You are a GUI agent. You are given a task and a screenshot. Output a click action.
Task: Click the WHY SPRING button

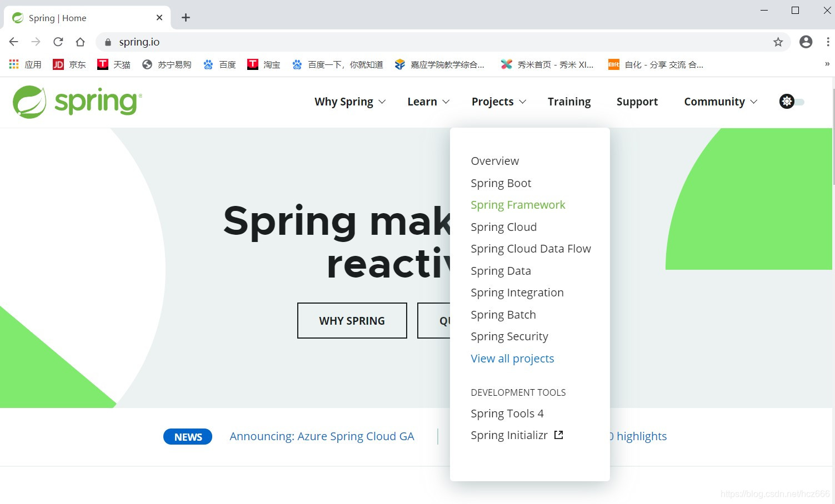[x=352, y=321]
